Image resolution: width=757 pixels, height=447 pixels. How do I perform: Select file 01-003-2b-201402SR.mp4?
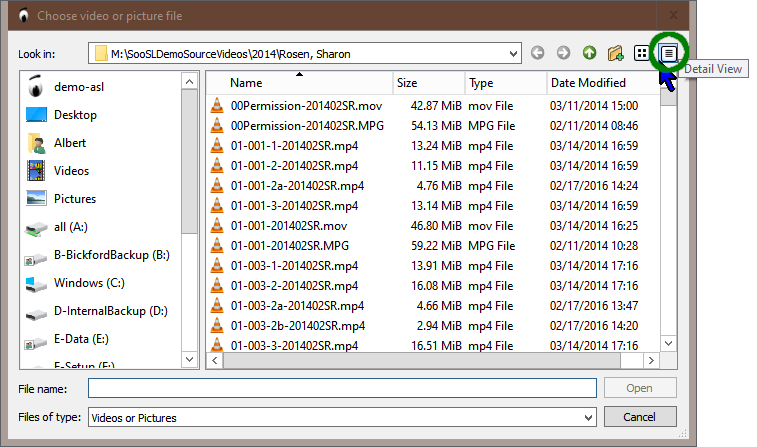tap(297, 326)
